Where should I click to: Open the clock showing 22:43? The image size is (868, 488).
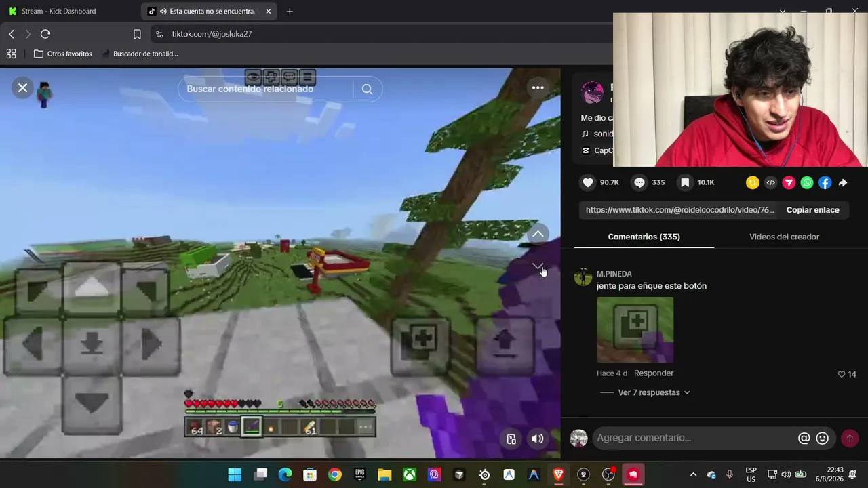[x=830, y=474]
